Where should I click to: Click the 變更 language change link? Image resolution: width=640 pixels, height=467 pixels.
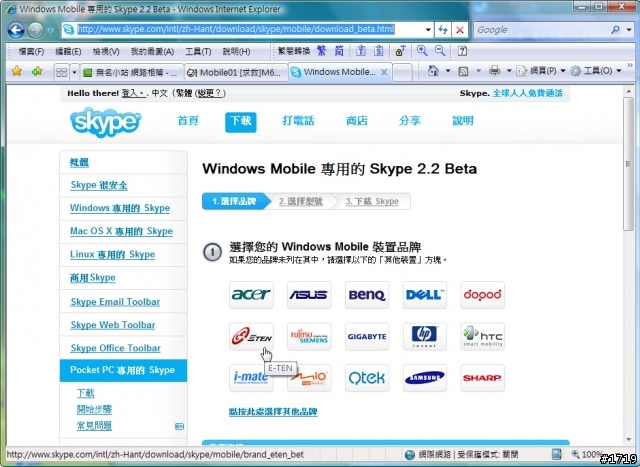(210, 93)
